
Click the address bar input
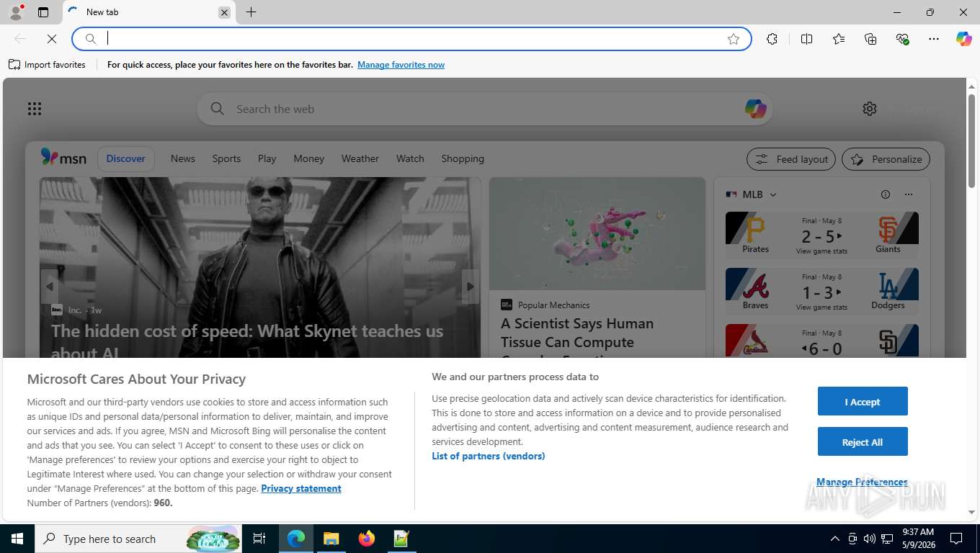pos(411,39)
